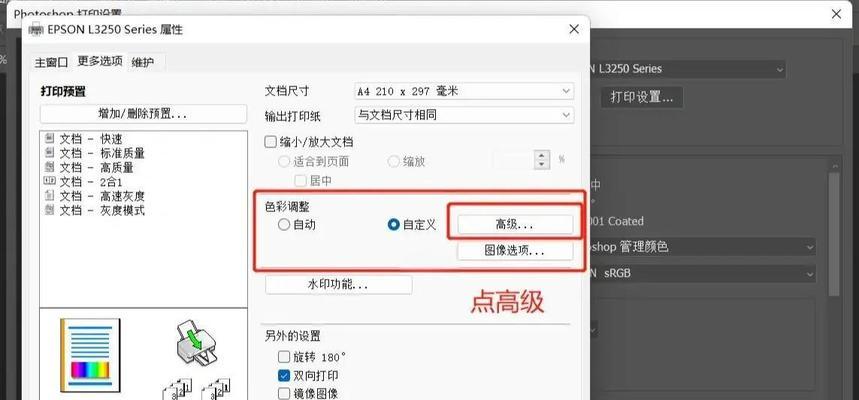Click the 文档 - 高质量 preset text

[x=96, y=168]
